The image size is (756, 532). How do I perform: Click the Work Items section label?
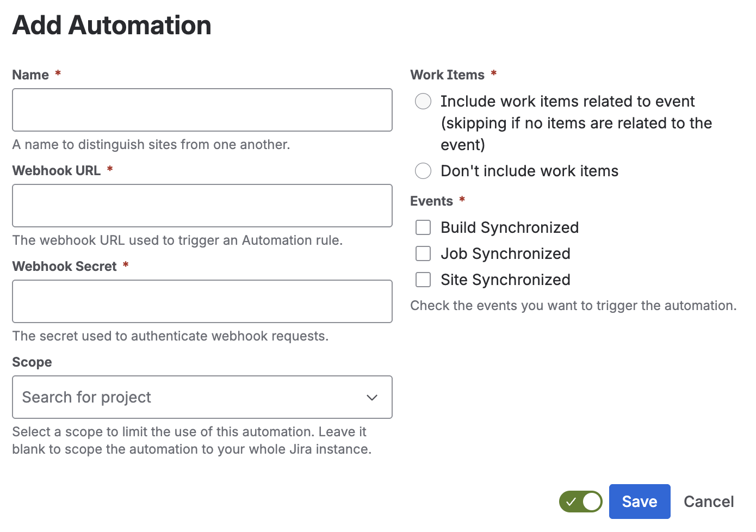click(447, 75)
